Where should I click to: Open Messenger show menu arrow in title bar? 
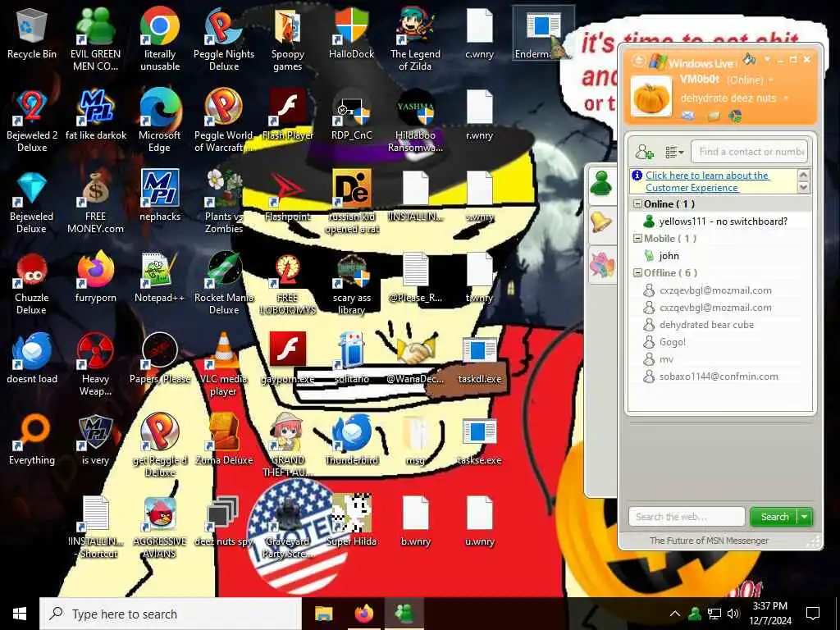click(x=768, y=59)
